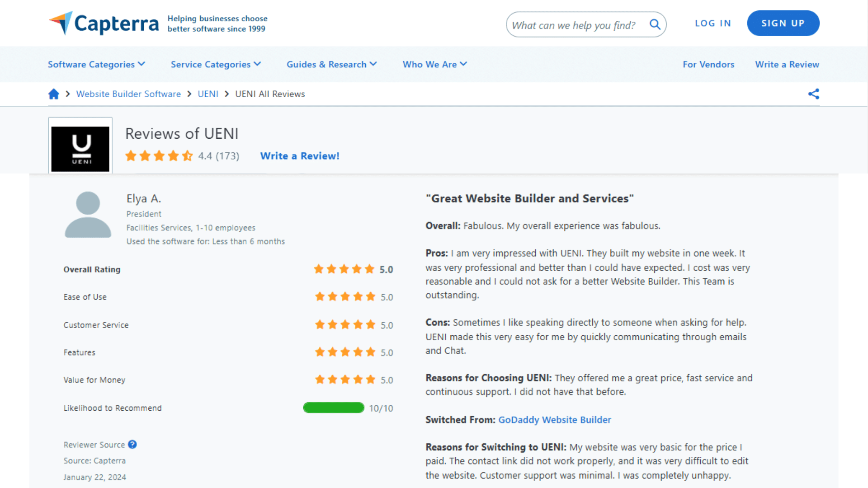
Task: Expand Guides & Research menu
Action: (x=332, y=64)
